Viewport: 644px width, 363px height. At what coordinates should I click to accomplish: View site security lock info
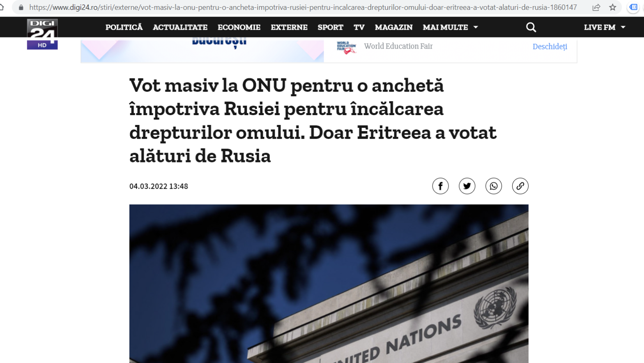(x=21, y=7)
